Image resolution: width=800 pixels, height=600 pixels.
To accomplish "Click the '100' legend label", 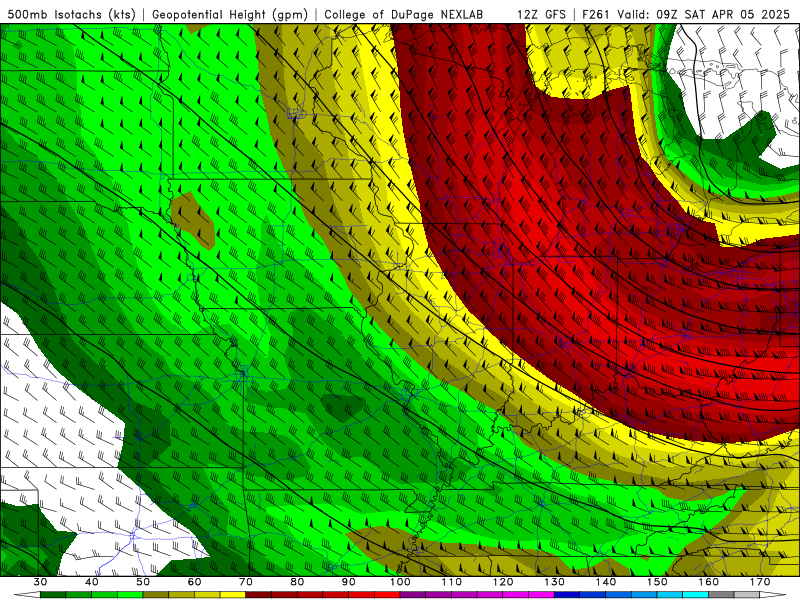I will [400, 582].
